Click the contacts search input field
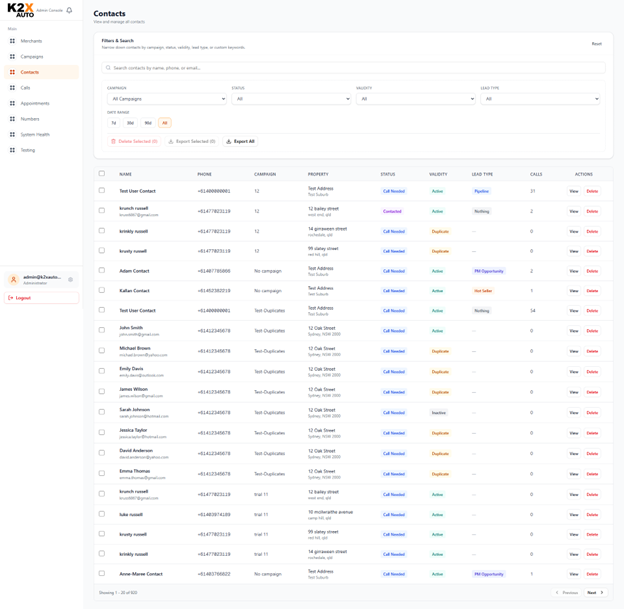 pyautogui.click(x=354, y=68)
